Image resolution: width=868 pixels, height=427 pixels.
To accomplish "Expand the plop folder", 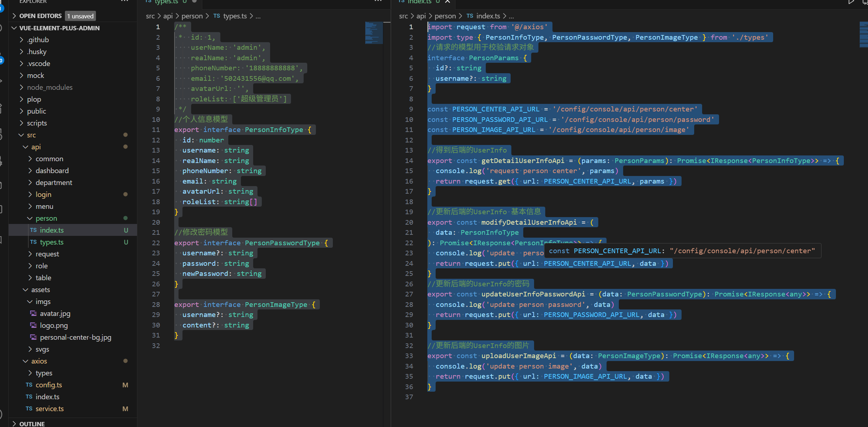I will pyautogui.click(x=22, y=99).
